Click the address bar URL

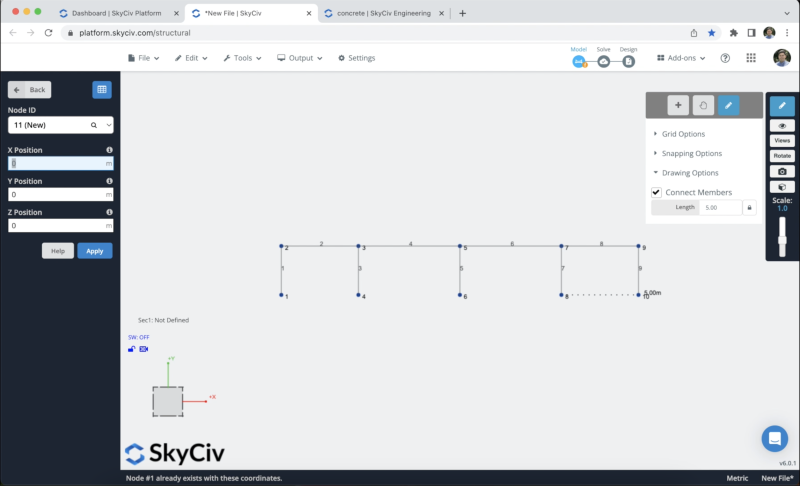pos(135,33)
